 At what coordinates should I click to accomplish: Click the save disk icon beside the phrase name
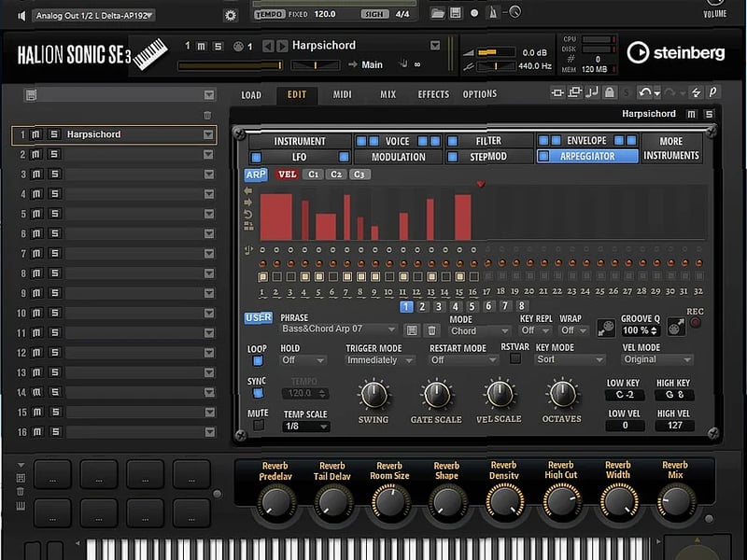411,329
